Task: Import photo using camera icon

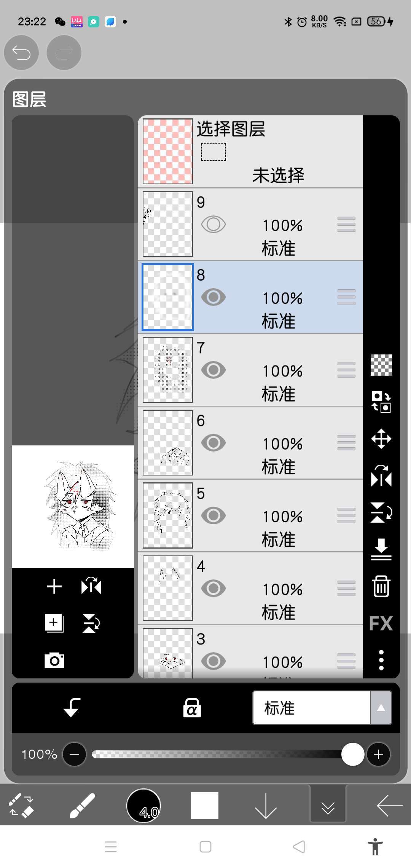Action: point(54,660)
